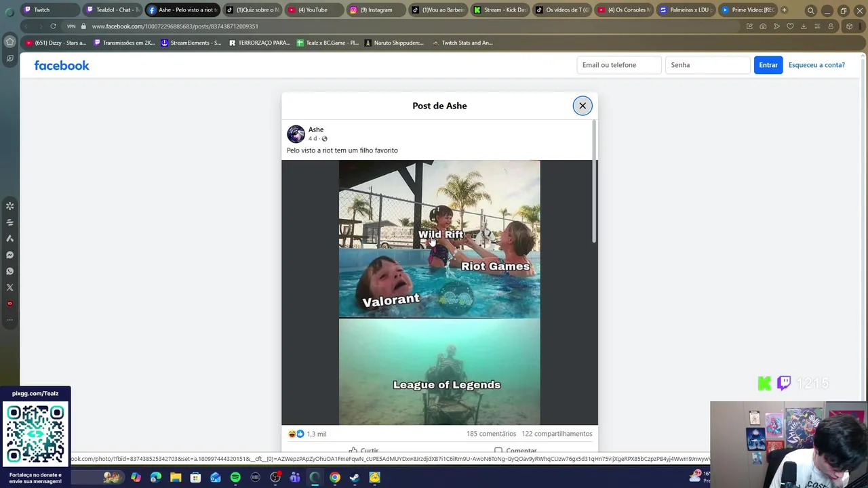Switch to the Prime Video tab
The image size is (868, 488).
tap(748, 9)
